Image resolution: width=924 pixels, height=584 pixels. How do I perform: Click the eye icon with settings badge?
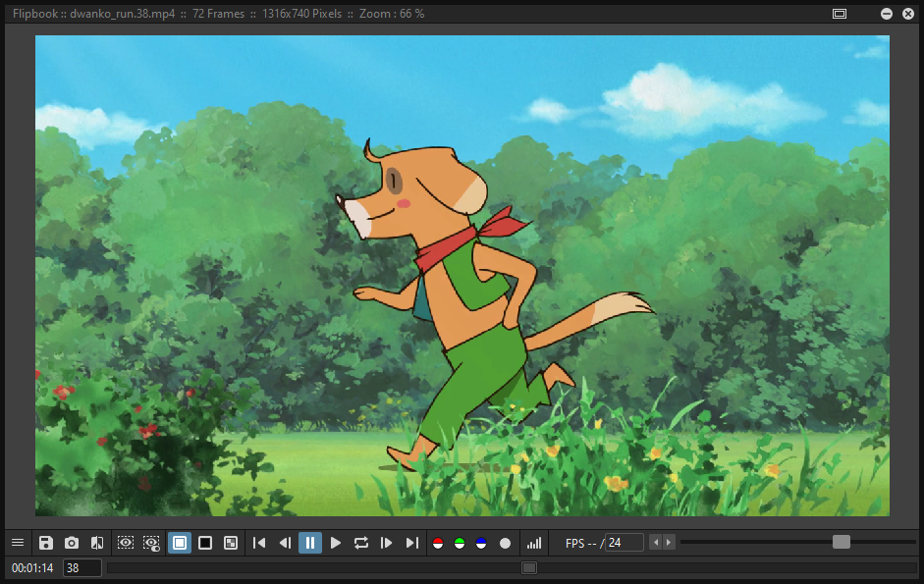click(x=151, y=543)
